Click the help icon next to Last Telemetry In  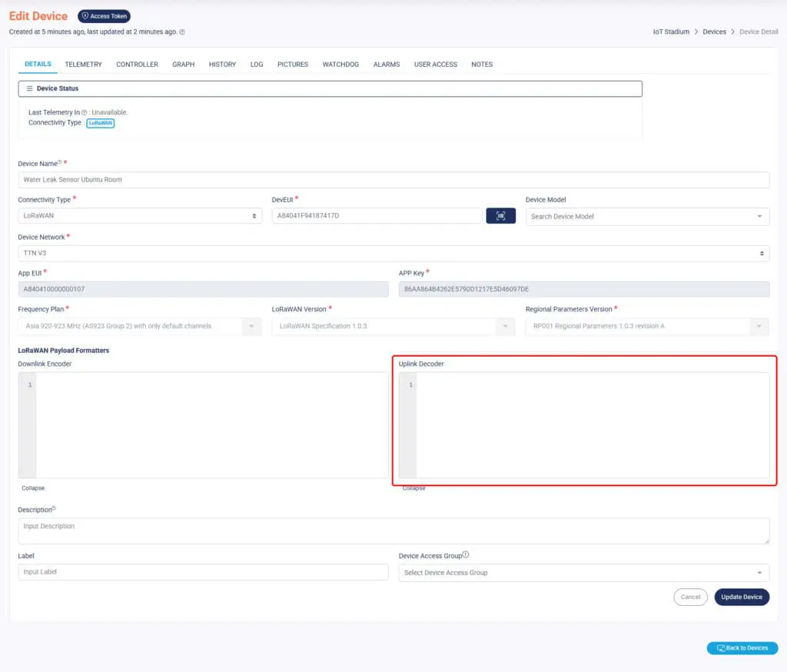[x=85, y=113]
